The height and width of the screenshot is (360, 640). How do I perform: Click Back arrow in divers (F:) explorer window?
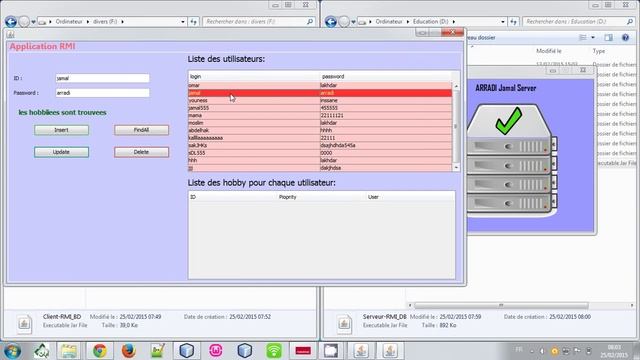click(11, 21)
